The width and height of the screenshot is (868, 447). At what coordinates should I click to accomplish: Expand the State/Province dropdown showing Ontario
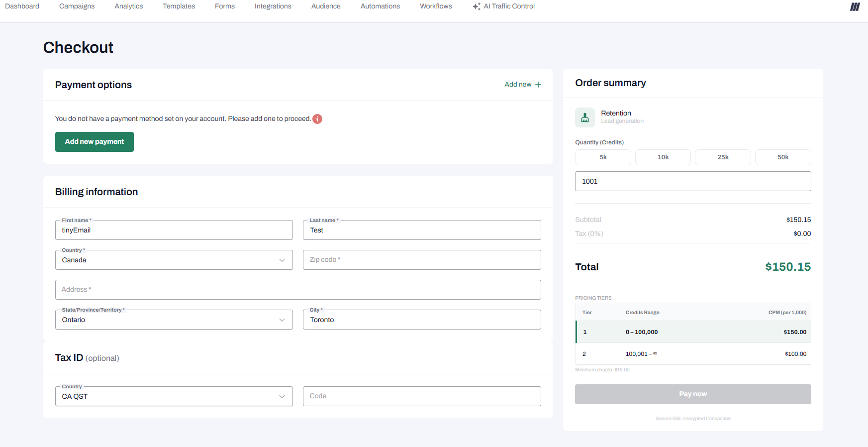[174, 320]
